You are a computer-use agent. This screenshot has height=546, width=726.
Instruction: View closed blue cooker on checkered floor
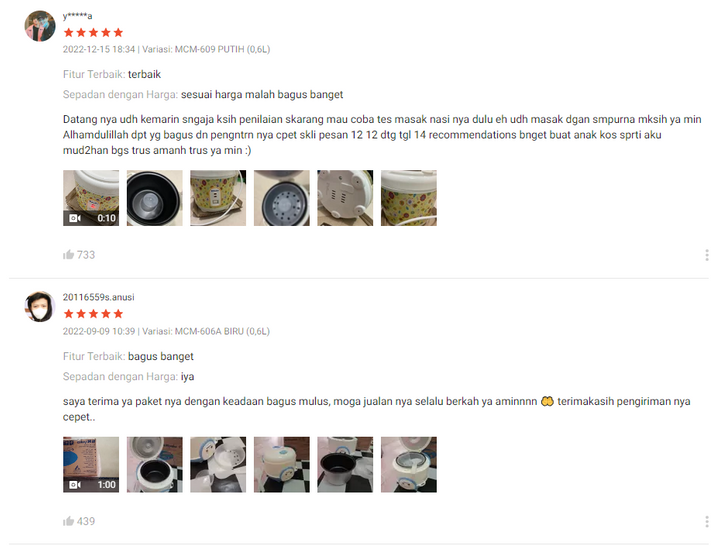[282, 464]
